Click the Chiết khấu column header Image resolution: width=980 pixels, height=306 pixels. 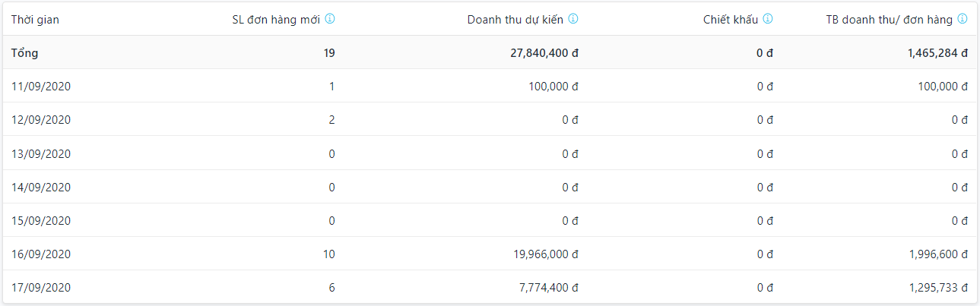pyautogui.click(x=730, y=20)
